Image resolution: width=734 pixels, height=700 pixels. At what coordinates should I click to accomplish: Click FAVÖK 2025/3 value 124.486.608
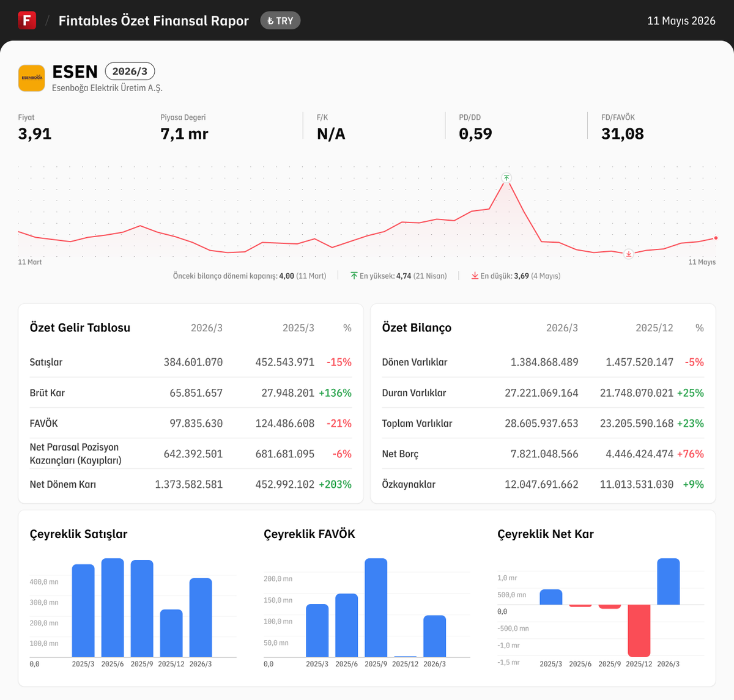pyautogui.click(x=285, y=423)
